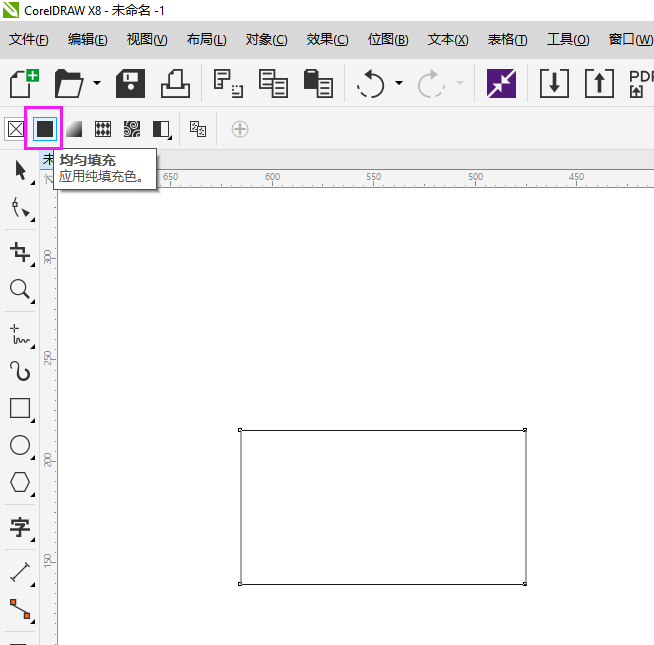Open the Undo history dropdown arrow
Image resolution: width=654 pixels, height=645 pixels.
pyautogui.click(x=399, y=83)
